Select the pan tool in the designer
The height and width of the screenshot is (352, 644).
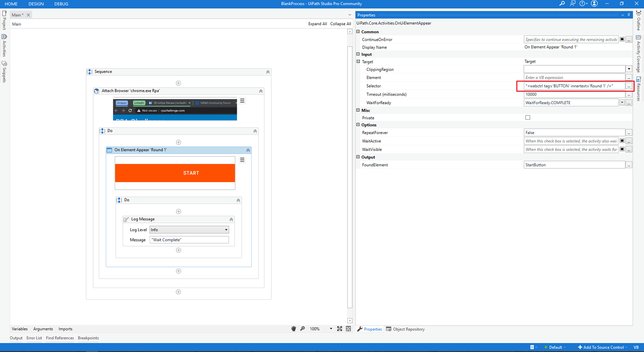294,329
